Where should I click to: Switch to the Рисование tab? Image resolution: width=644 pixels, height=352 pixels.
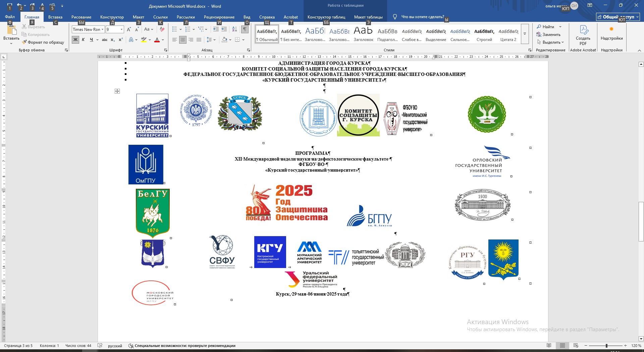click(81, 17)
